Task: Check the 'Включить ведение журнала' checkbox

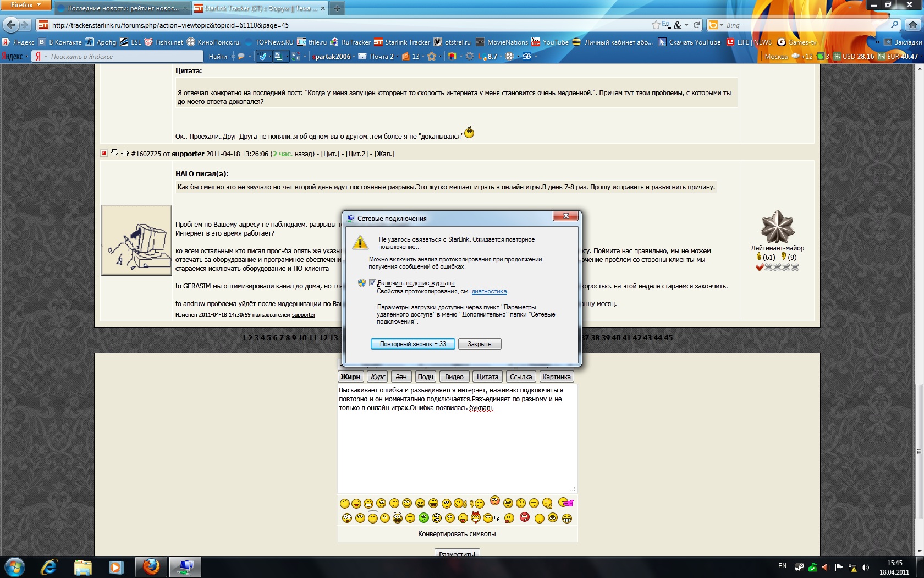Action: [x=372, y=282]
